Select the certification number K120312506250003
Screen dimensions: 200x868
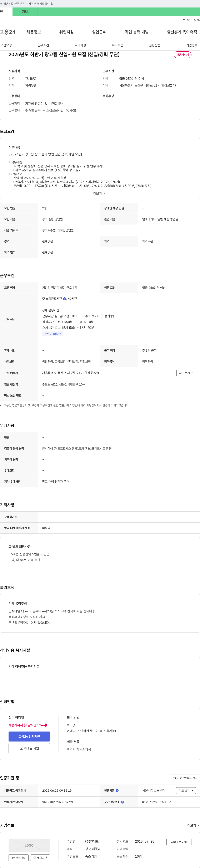click(156, 802)
